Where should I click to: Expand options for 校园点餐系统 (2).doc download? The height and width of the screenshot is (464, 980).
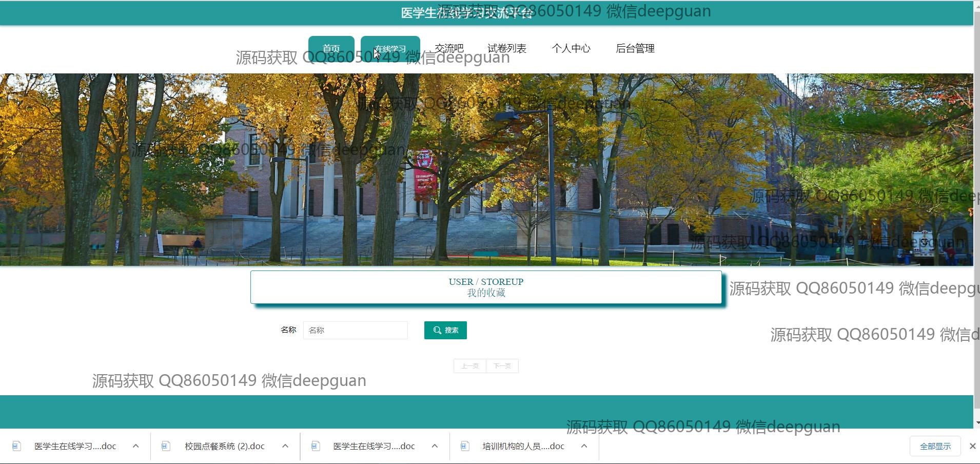(285, 446)
